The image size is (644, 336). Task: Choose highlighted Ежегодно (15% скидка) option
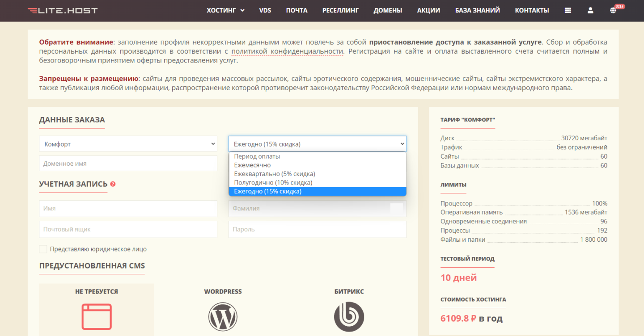tap(318, 191)
